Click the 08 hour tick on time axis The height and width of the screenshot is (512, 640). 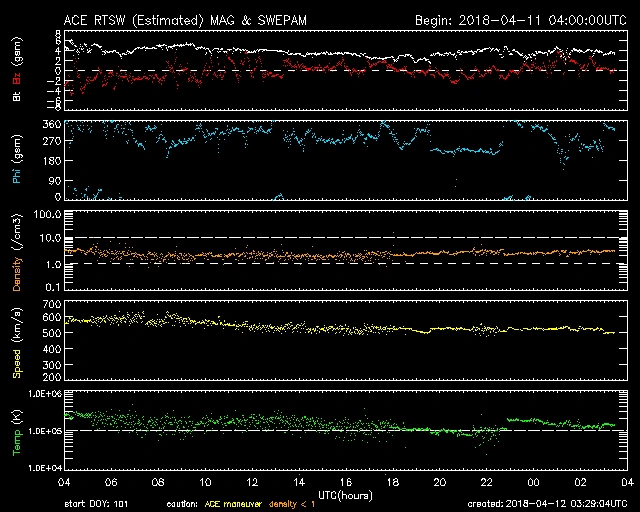(x=159, y=481)
